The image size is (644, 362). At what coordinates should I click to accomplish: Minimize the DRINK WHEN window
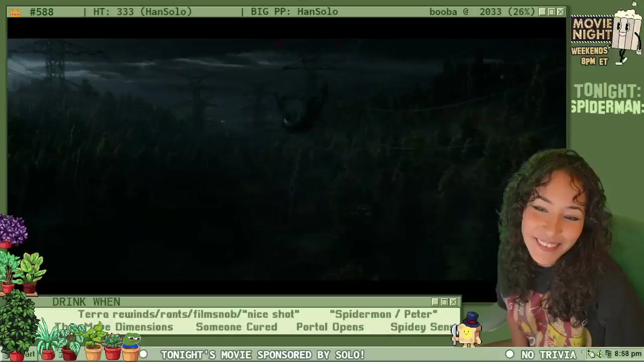click(435, 302)
